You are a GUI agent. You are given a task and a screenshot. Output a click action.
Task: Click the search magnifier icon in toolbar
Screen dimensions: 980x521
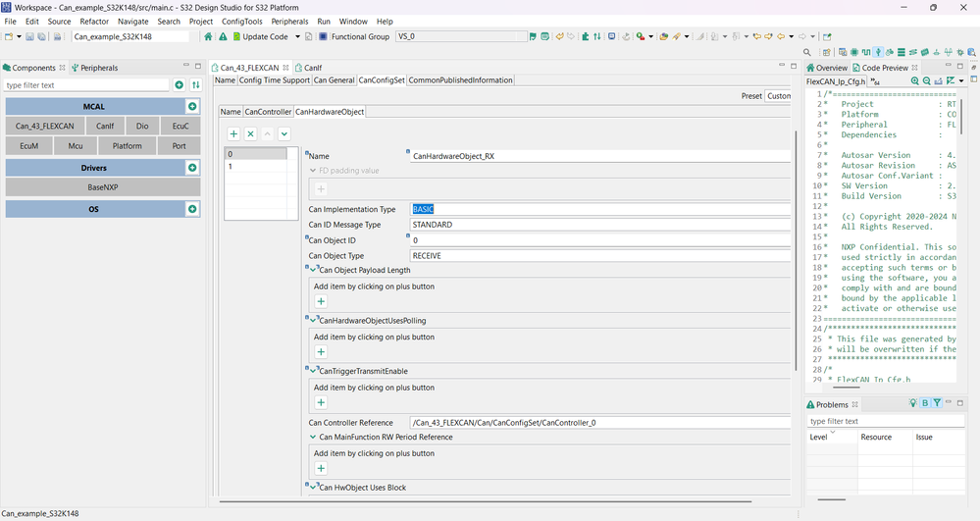click(x=807, y=53)
